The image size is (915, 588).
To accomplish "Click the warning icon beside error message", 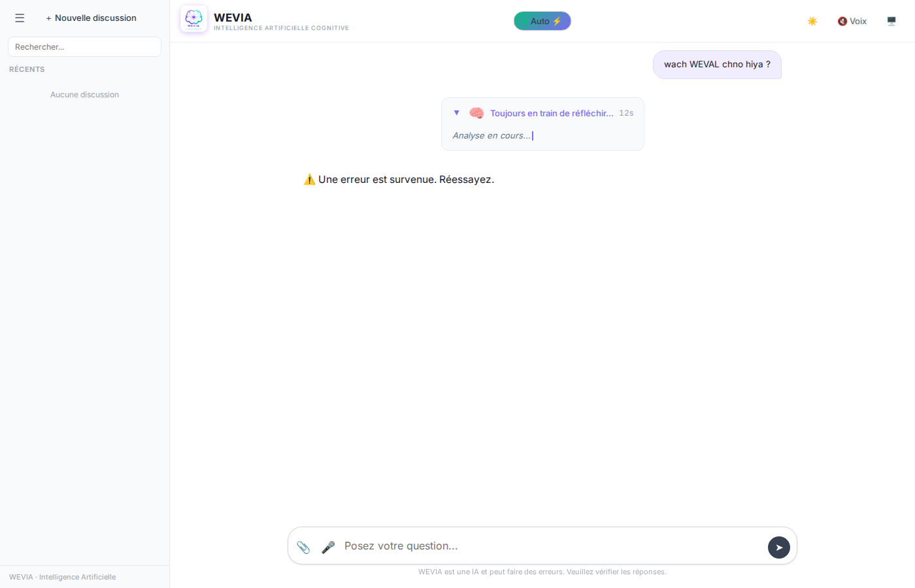I will [x=309, y=180].
